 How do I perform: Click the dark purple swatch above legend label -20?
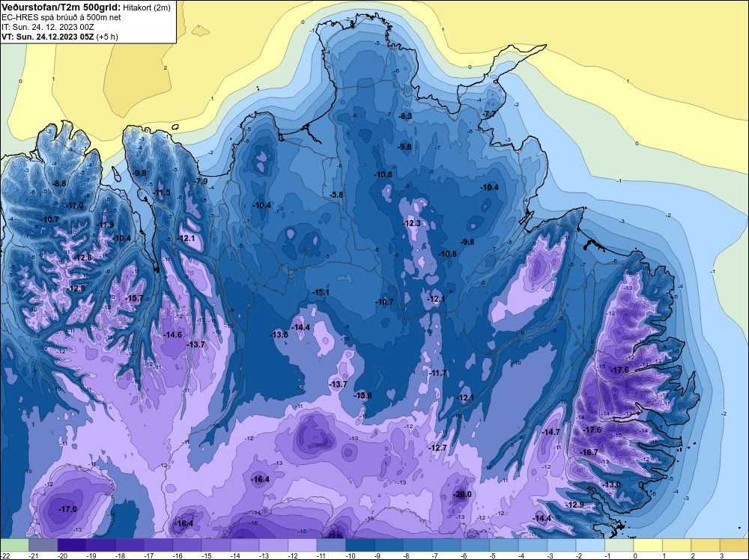[x=72, y=545]
